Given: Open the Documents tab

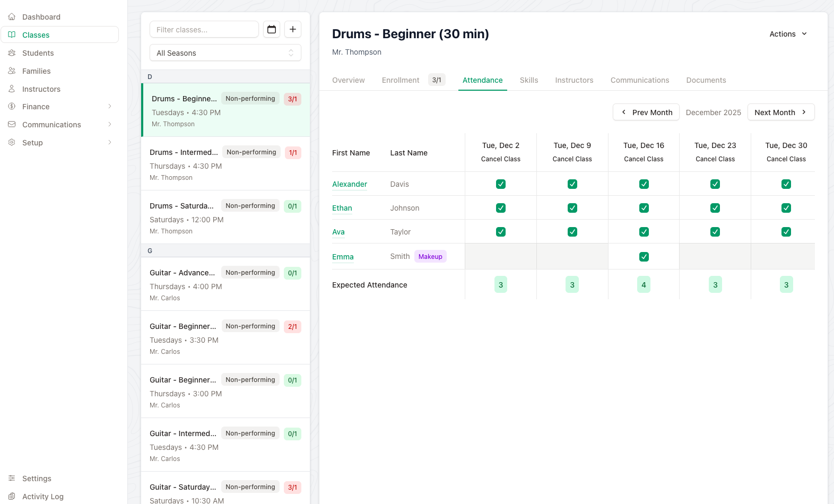Looking at the screenshot, I should 706,80.
